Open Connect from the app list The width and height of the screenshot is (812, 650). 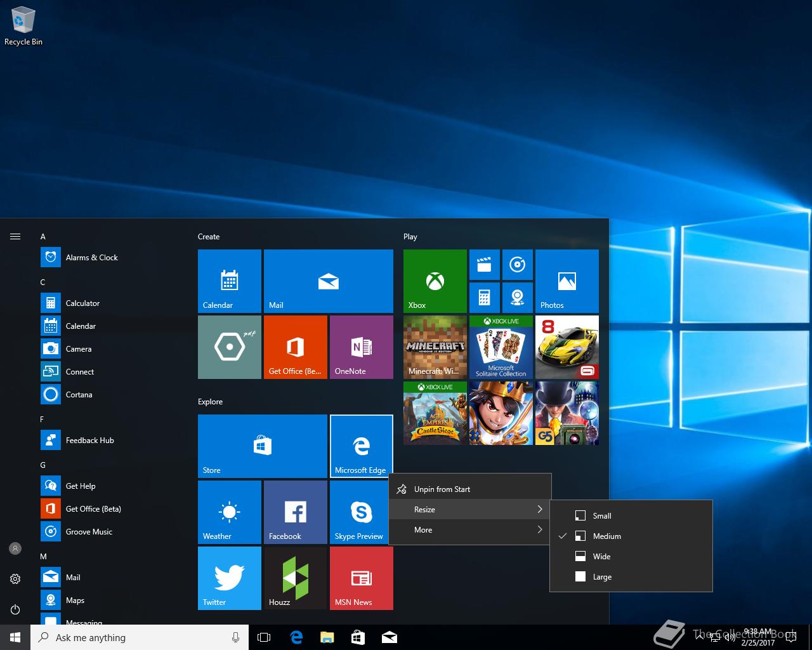pos(113,372)
